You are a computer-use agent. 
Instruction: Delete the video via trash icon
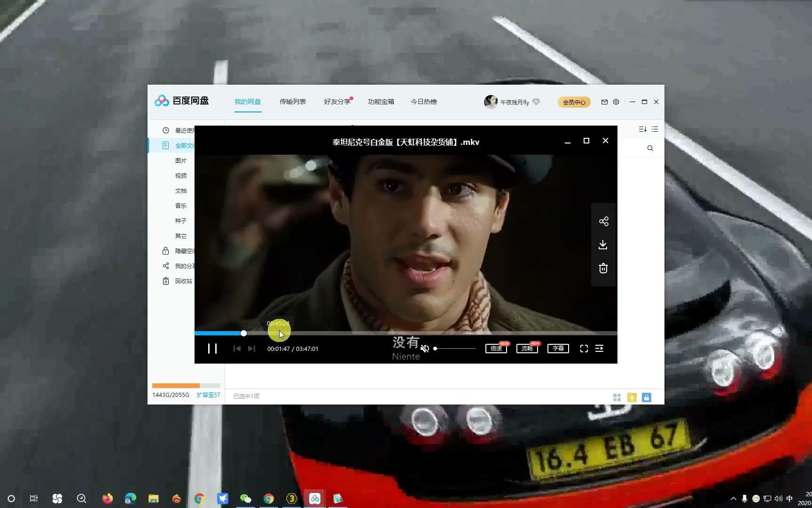[x=603, y=269]
